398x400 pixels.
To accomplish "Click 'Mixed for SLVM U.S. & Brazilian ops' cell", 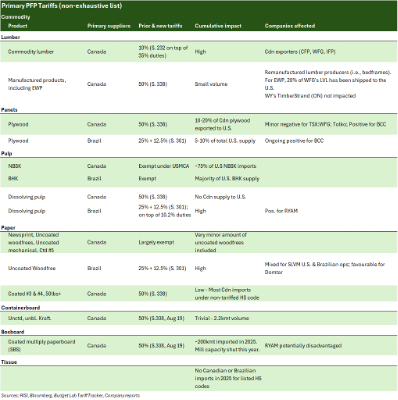I will tap(325, 268).
